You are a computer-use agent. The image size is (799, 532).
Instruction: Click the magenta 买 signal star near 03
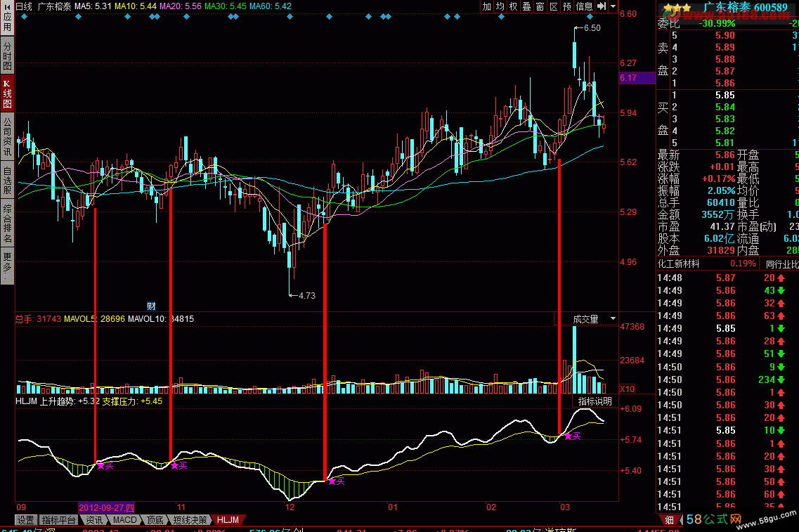[569, 436]
